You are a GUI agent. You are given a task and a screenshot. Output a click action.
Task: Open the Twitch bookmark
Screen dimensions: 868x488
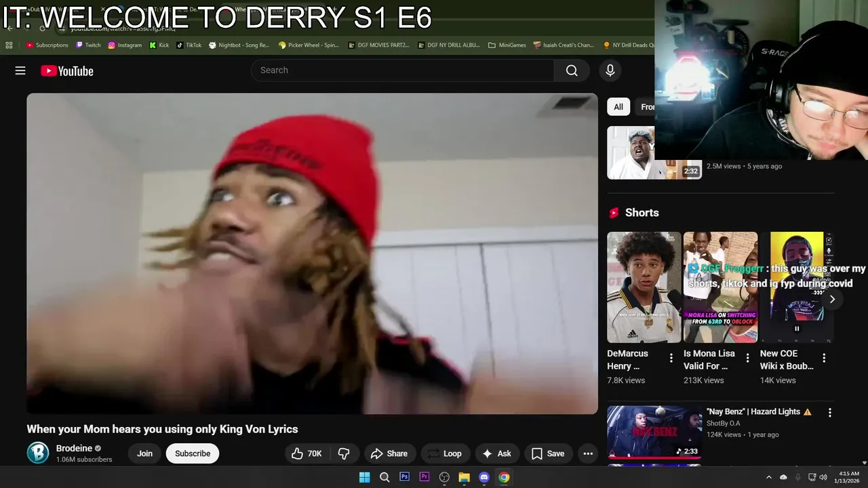pyautogui.click(x=88, y=45)
